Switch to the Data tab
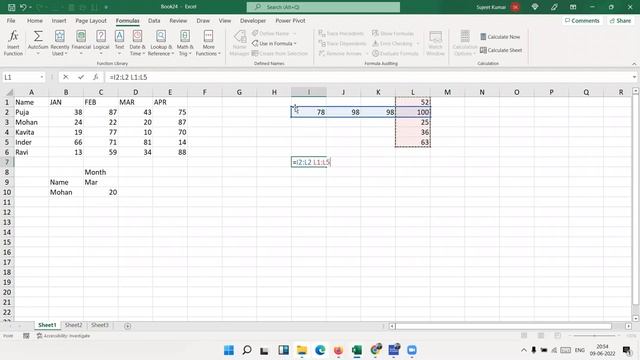This screenshot has height=360, width=640. click(154, 20)
